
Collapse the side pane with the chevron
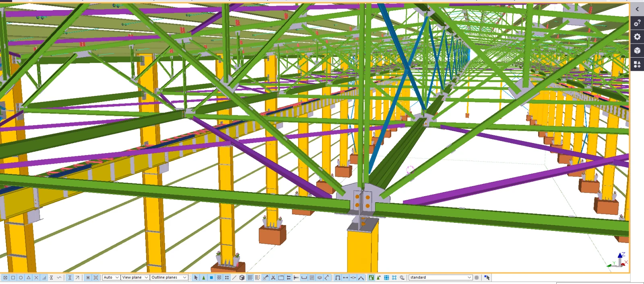pos(637,9)
